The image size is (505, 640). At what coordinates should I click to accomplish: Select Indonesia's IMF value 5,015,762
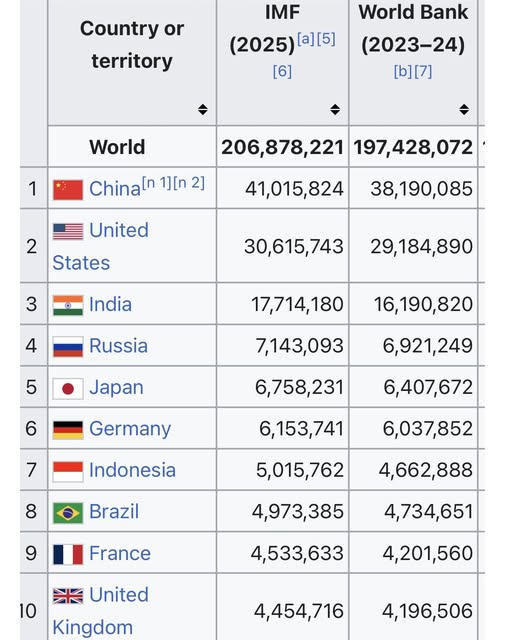[300, 470]
